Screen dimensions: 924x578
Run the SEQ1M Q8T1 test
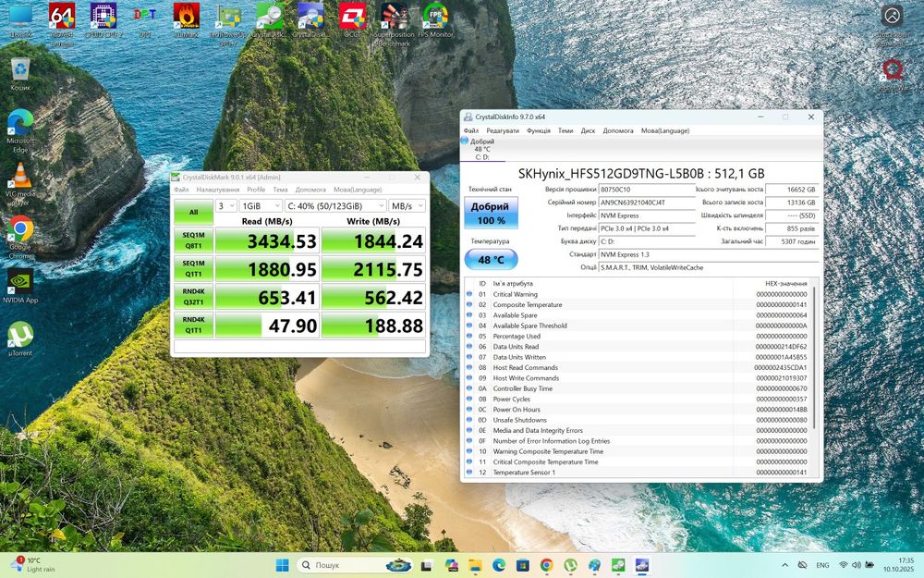194,240
